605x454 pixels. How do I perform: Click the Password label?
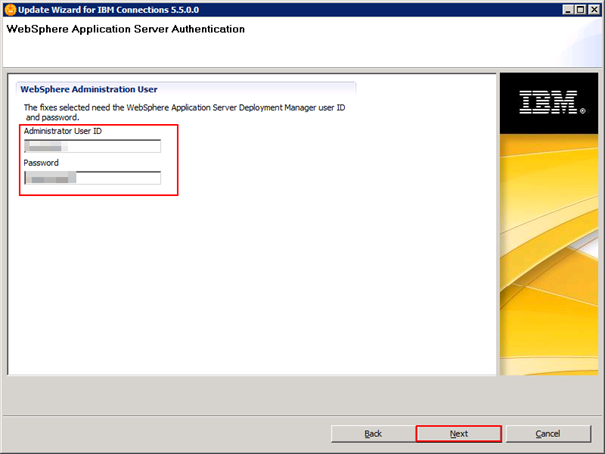[x=41, y=162]
